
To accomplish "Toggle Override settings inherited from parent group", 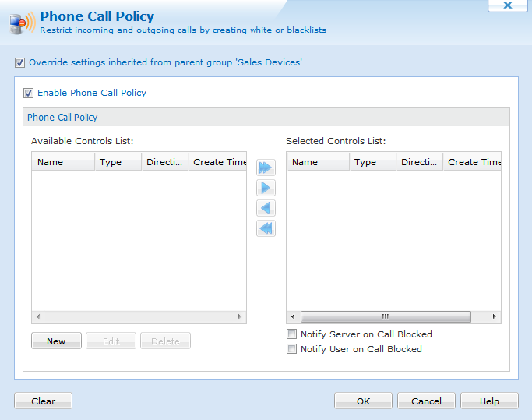I will click(19, 63).
